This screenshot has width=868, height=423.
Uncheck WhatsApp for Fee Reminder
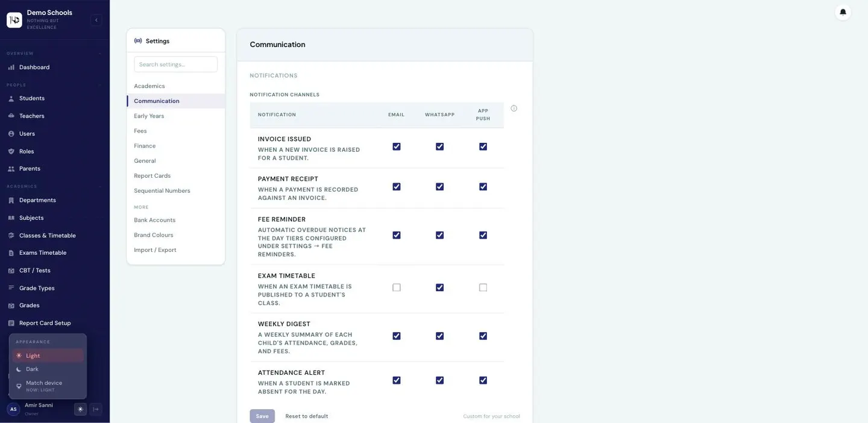[x=440, y=235]
